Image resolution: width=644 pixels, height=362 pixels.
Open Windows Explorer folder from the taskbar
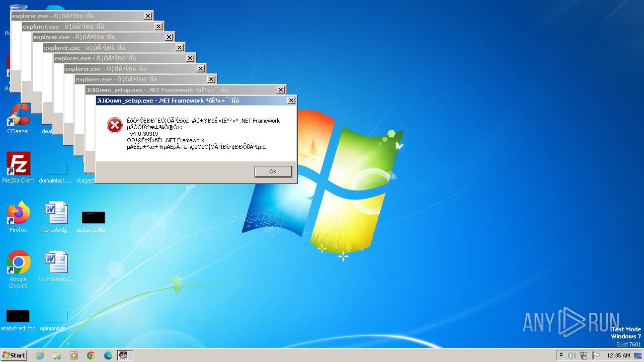(x=57, y=355)
